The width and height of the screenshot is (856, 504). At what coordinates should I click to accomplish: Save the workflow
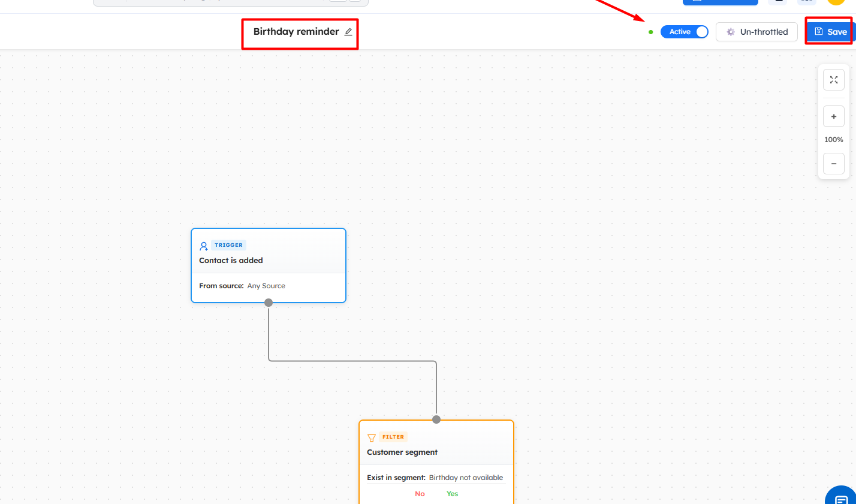[830, 32]
